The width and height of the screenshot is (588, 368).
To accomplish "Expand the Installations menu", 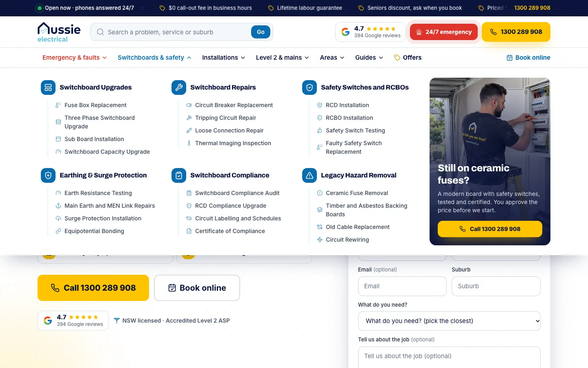I will [223, 58].
